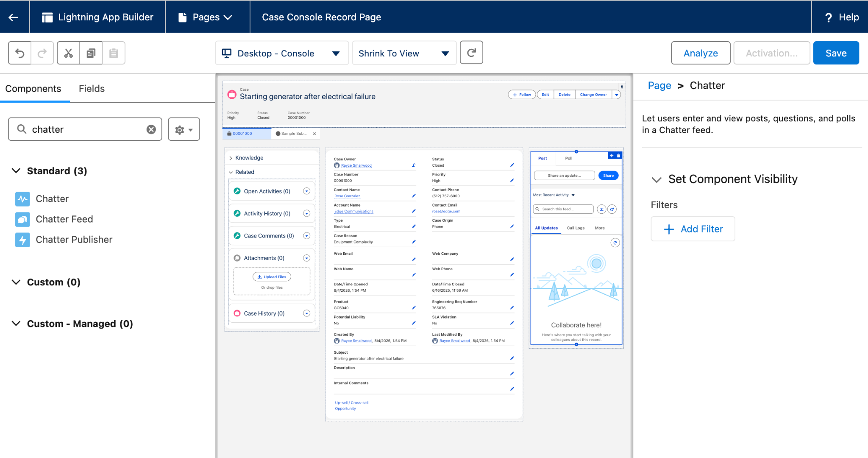Viewport: 868px width, 458px height.
Task: Select the Chatter Feed component icon
Action: coord(22,219)
